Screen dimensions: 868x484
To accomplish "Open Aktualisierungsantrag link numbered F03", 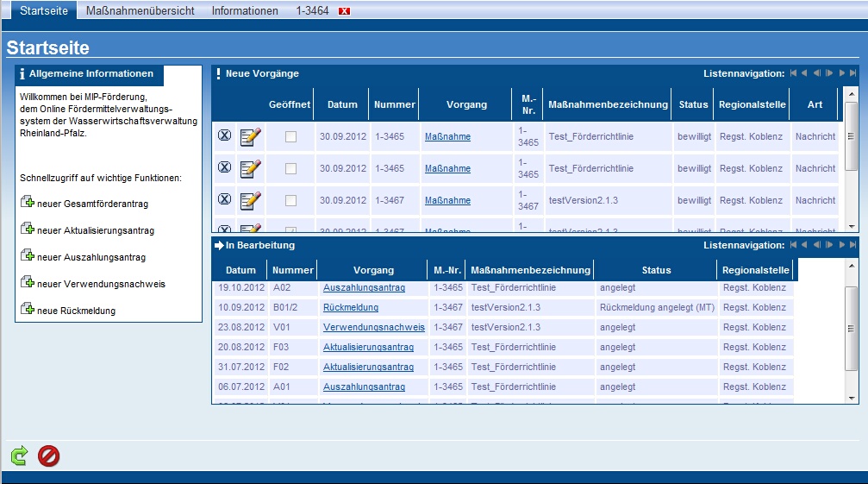I will (368, 347).
